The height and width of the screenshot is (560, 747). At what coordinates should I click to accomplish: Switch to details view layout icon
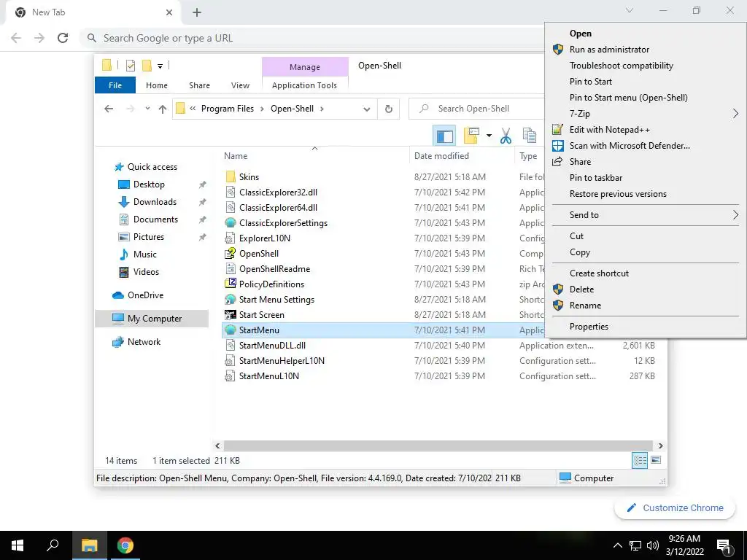coord(640,460)
